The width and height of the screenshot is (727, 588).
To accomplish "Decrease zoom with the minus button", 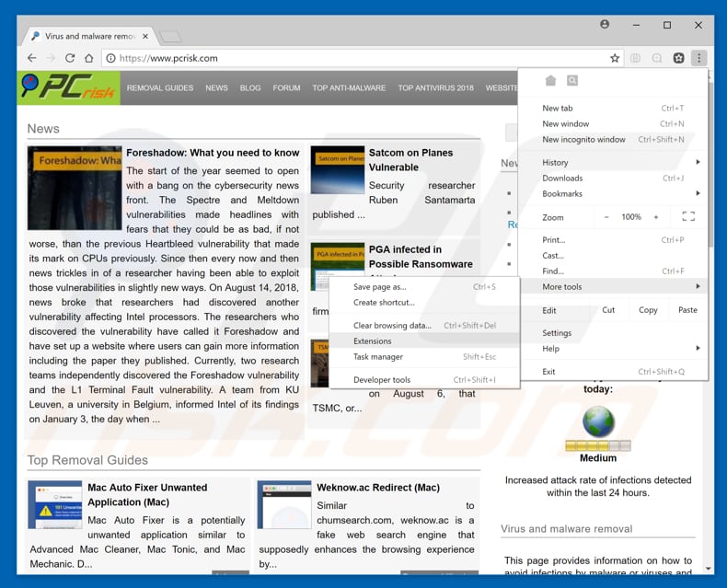I will 606,217.
